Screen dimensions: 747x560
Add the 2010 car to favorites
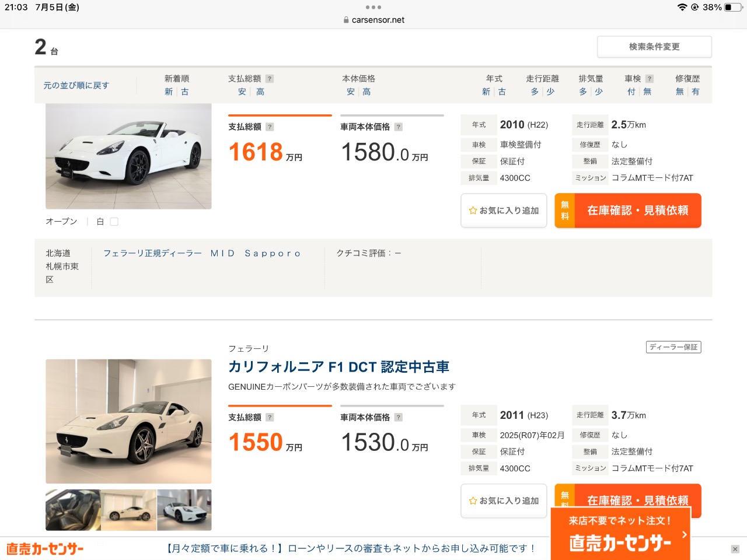click(x=504, y=211)
